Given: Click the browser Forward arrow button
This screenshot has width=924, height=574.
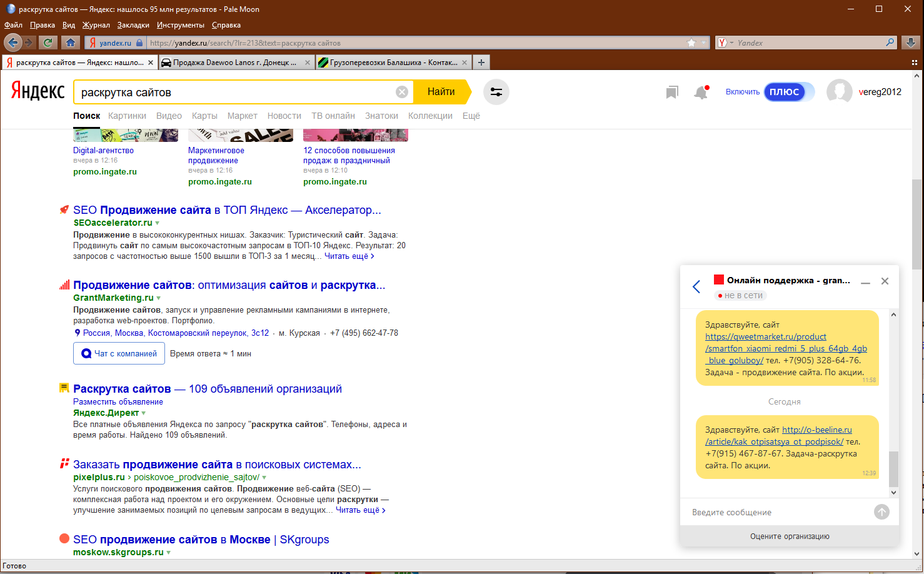Looking at the screenshot, I should coord(29,43).
